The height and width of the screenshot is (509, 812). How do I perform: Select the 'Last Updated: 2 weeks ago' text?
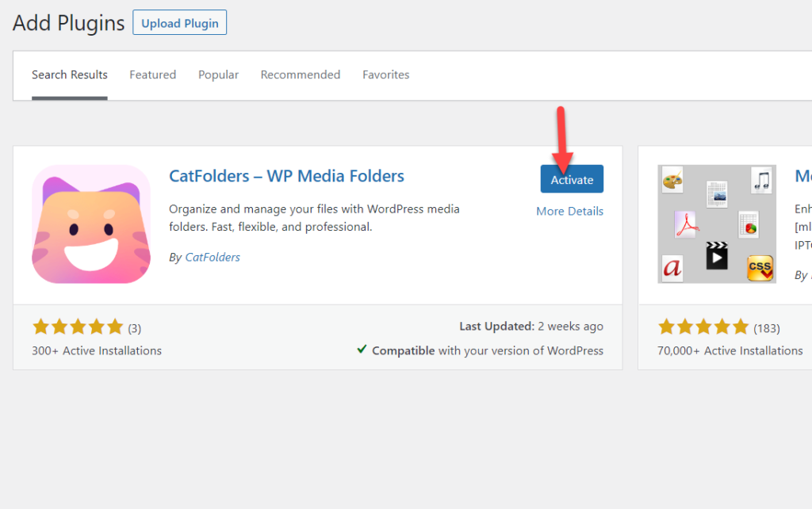[531, 326]
